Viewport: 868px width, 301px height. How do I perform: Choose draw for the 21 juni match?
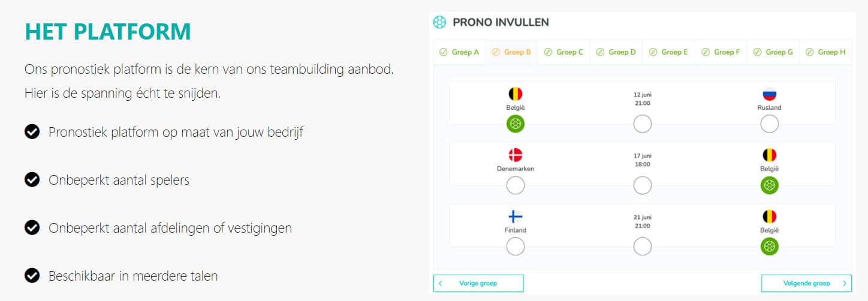[x=642, y=246]
